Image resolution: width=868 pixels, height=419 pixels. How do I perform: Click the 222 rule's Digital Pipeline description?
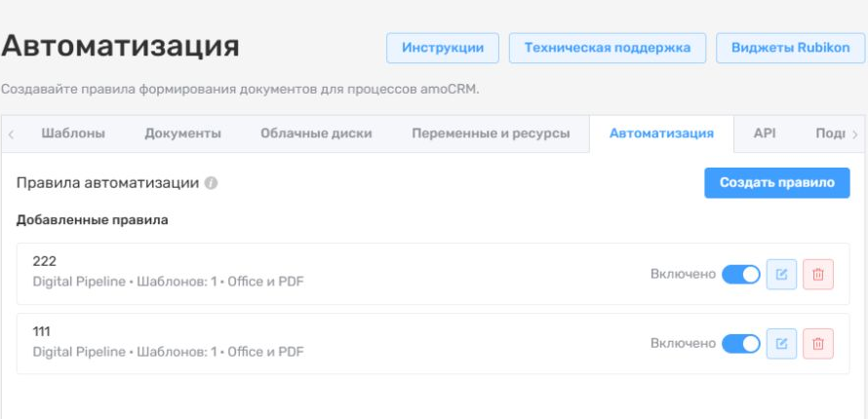169,282
